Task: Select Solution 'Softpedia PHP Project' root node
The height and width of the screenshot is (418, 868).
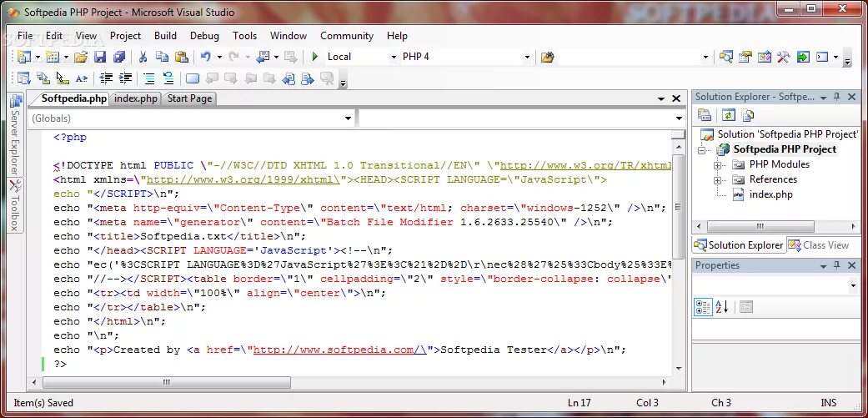Action: (x=788, y=134)
